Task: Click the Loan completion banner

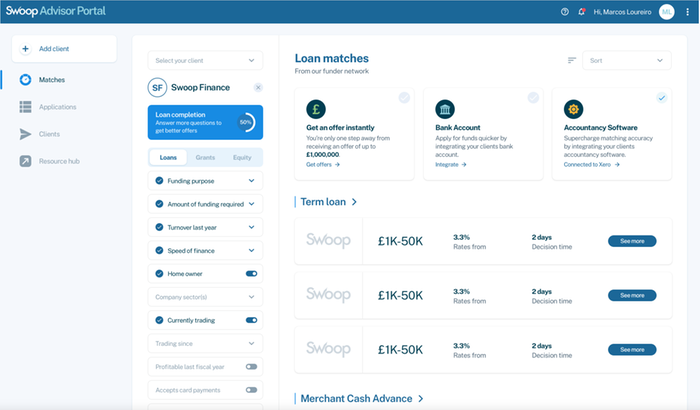Action: click(205, 122)
